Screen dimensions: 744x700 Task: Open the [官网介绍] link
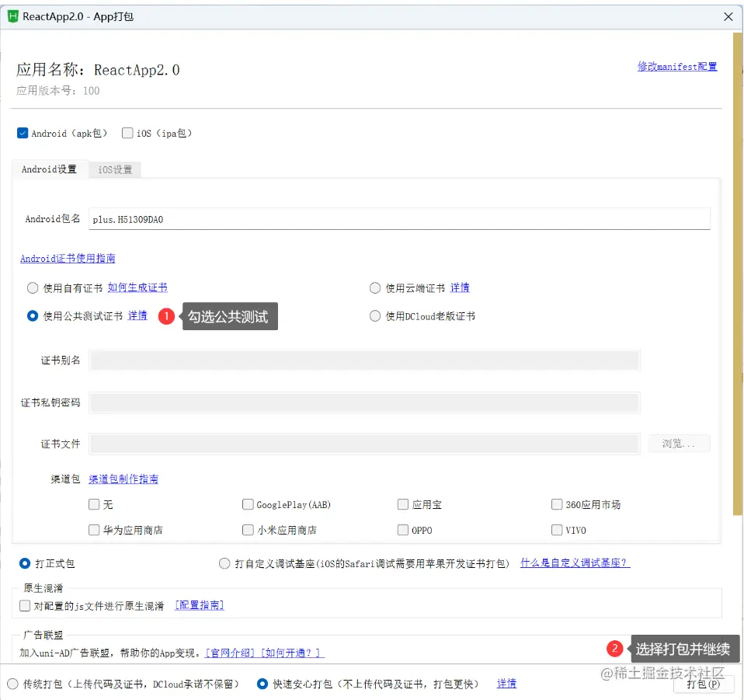point(230,653)
